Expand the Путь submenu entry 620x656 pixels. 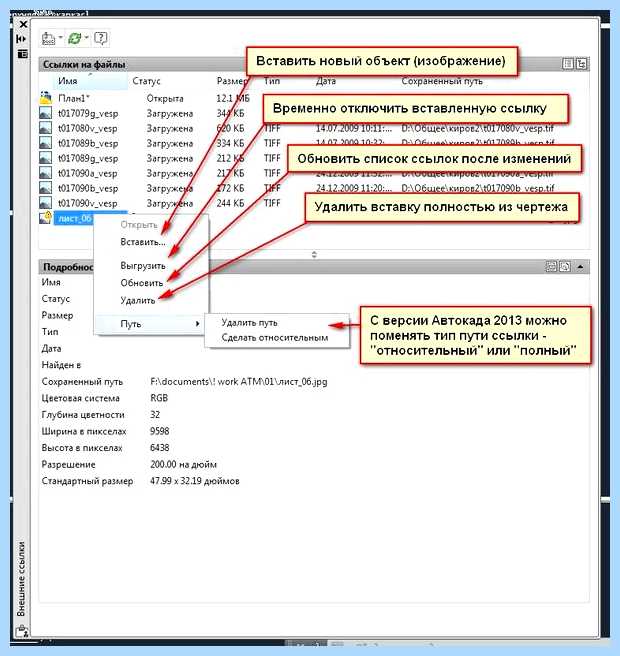point(151,323)
